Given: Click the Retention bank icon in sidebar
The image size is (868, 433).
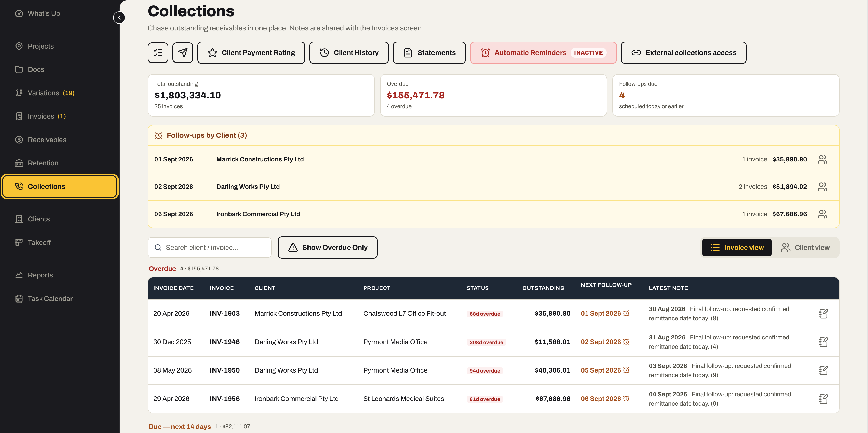Looking at the screenshot, I should [19, 163].
